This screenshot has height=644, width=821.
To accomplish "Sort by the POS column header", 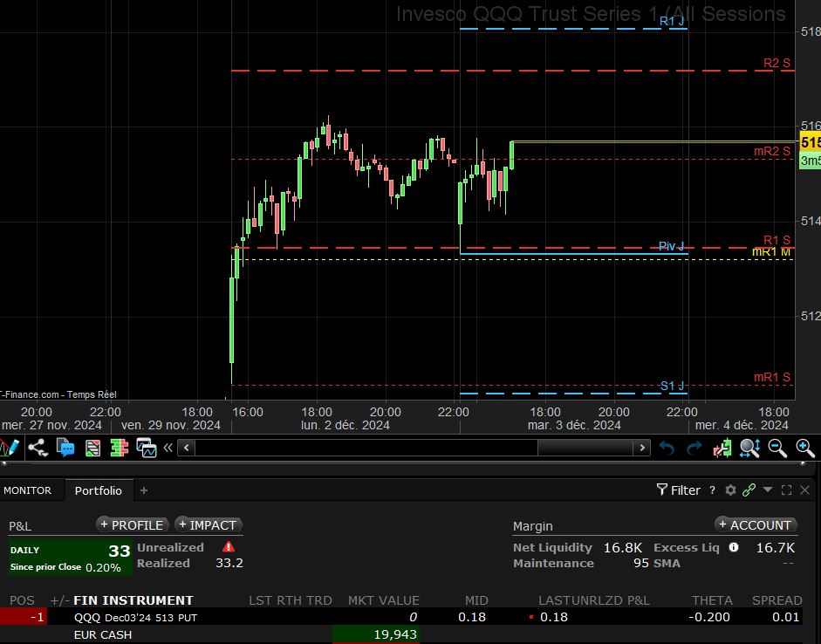I will (x=22, y=600).
